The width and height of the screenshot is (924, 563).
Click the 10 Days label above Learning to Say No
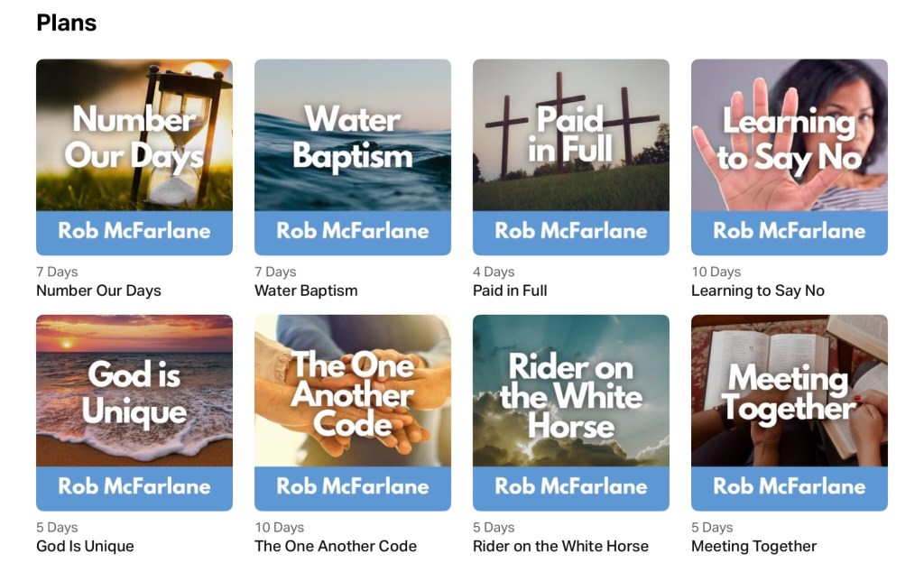coord(716,272)
